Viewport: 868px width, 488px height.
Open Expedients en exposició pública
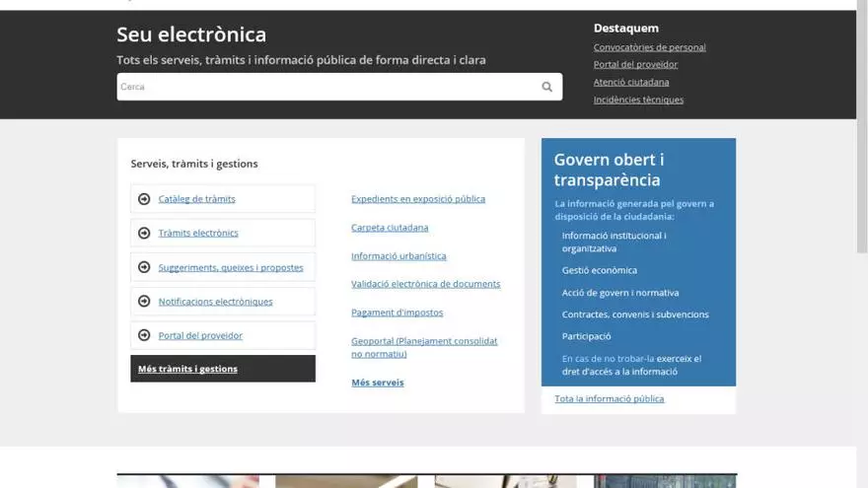418,199
